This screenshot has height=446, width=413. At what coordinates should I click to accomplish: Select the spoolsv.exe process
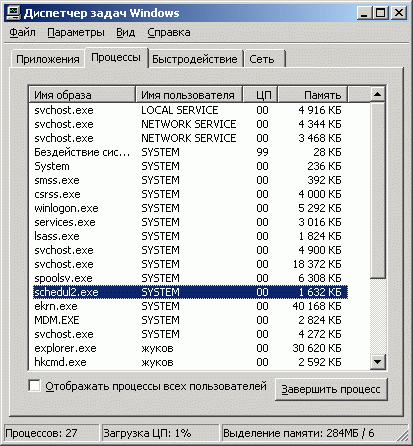tap(190, 278)
